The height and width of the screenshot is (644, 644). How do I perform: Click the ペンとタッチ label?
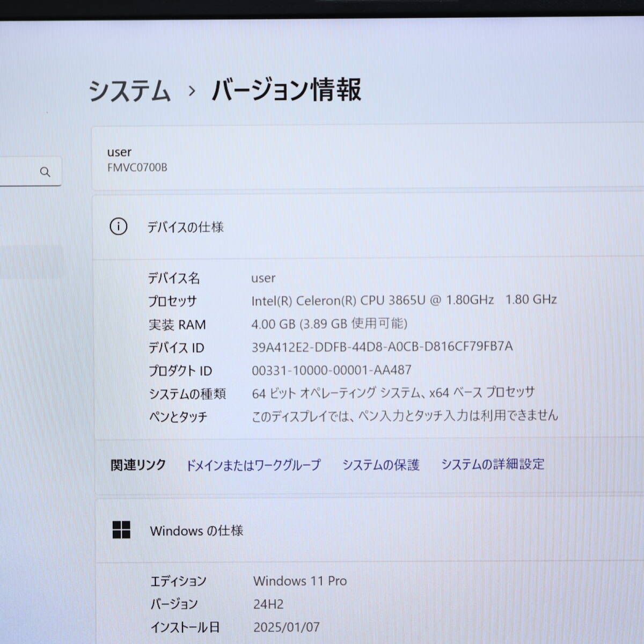tap(178, 417)
